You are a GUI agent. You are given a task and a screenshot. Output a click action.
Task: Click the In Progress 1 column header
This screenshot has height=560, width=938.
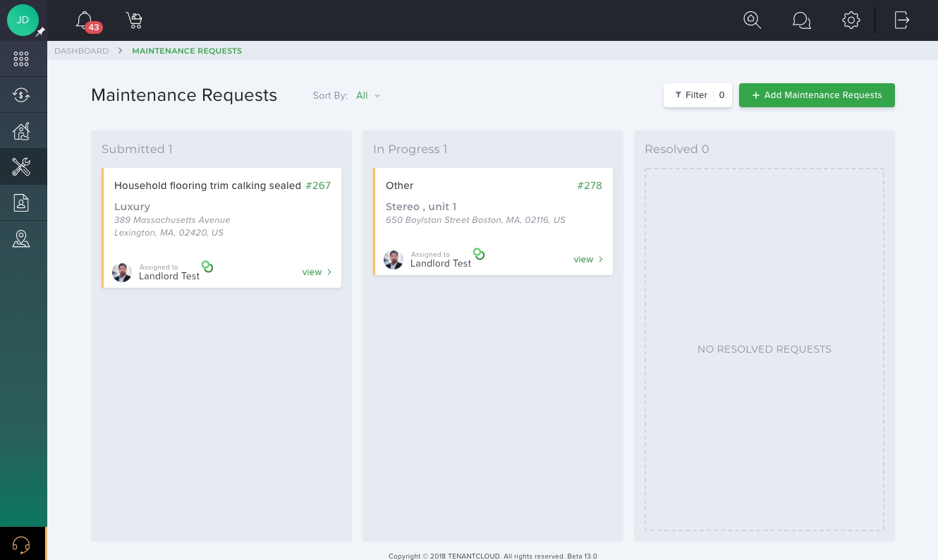point(410,149)
